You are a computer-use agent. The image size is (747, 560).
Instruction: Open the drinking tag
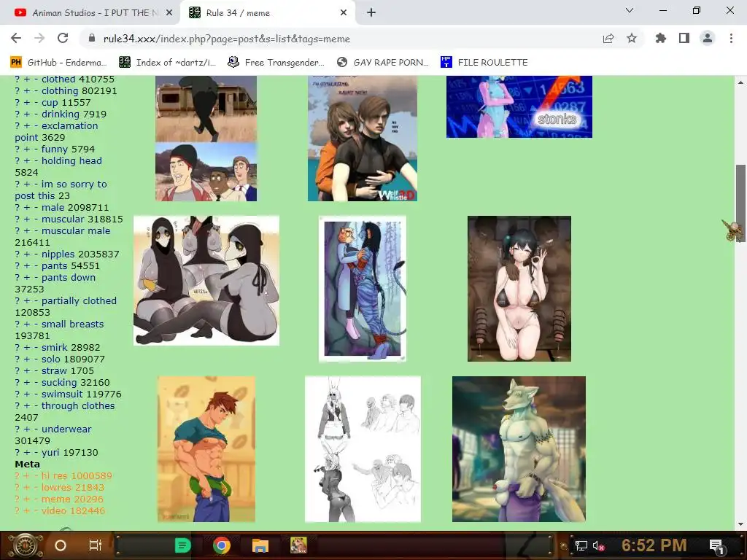coord(60,114)
